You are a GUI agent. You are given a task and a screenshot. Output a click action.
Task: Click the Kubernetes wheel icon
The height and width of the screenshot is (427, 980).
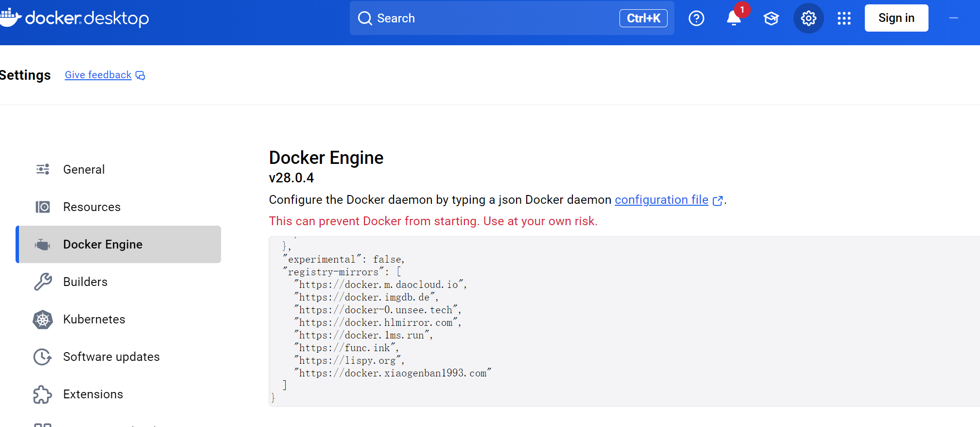tap(43, 320)
